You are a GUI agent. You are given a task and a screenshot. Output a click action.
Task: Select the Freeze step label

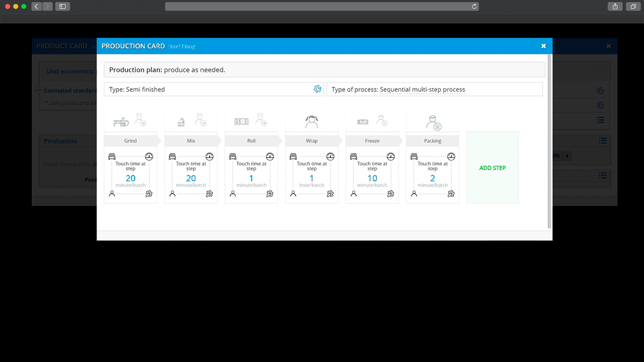(372, 141)
